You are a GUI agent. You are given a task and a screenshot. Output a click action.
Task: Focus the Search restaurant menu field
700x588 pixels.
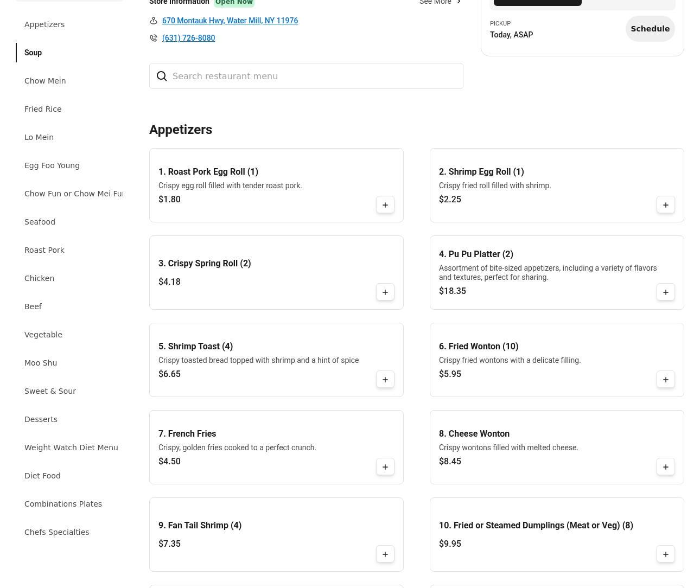pos(306,76)
